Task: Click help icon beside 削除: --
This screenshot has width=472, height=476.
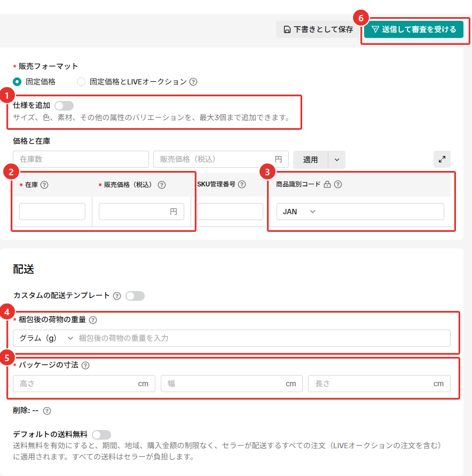Action: [x=46, y=411]
